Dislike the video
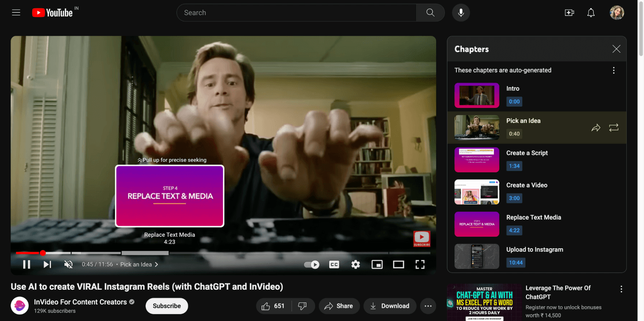 pos(302,306)
